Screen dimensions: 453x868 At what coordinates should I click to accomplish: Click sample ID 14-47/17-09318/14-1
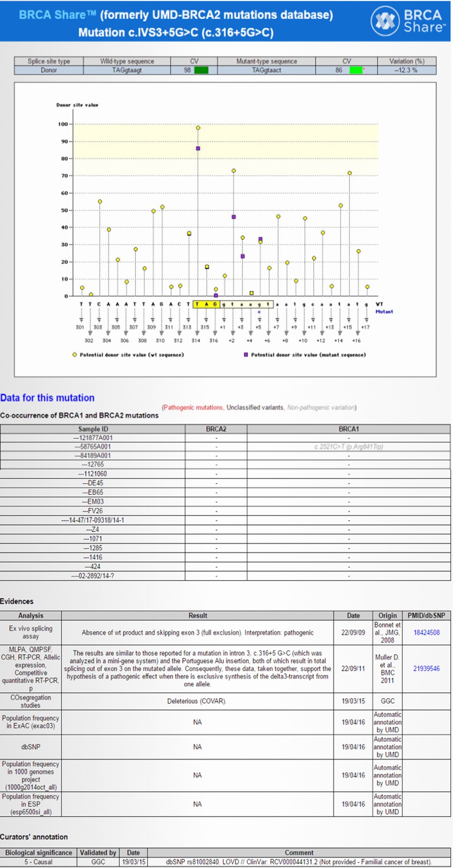point(93,521)
